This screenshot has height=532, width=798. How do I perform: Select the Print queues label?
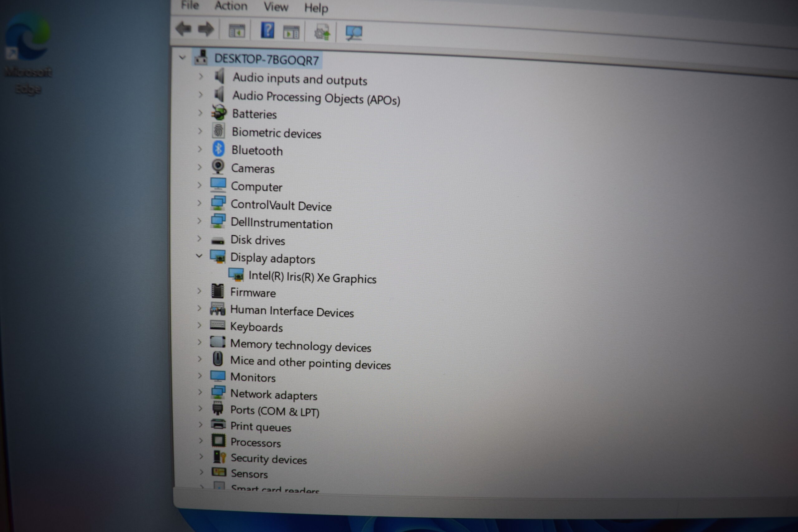click(x=261, y=427)
